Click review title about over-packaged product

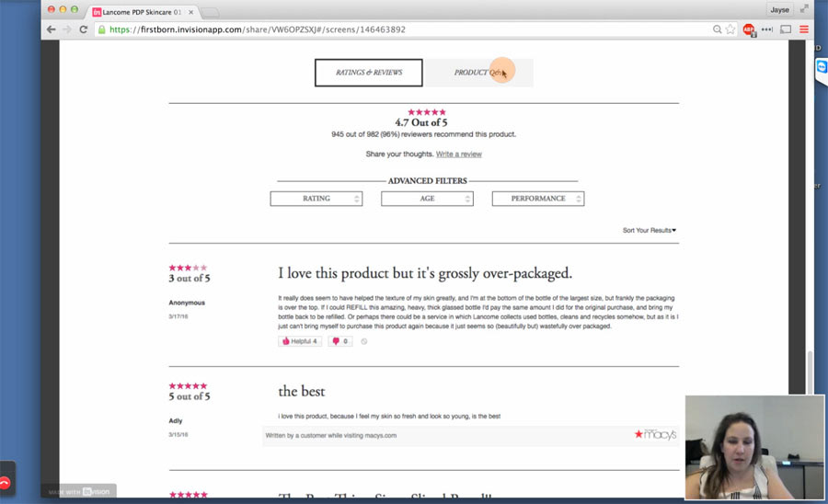[x=425, y=273]
